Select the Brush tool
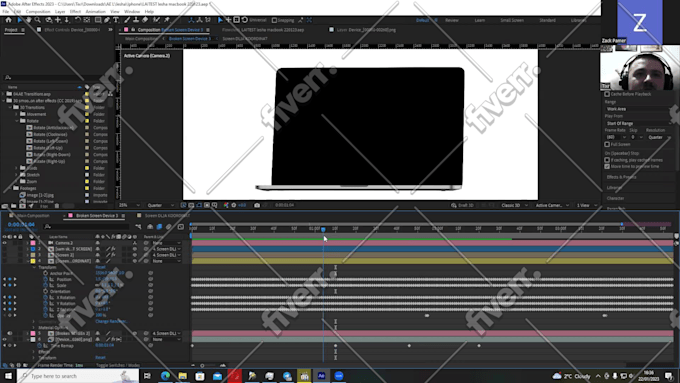The width and height of the screenshot is (680, 383). (127, 20)
